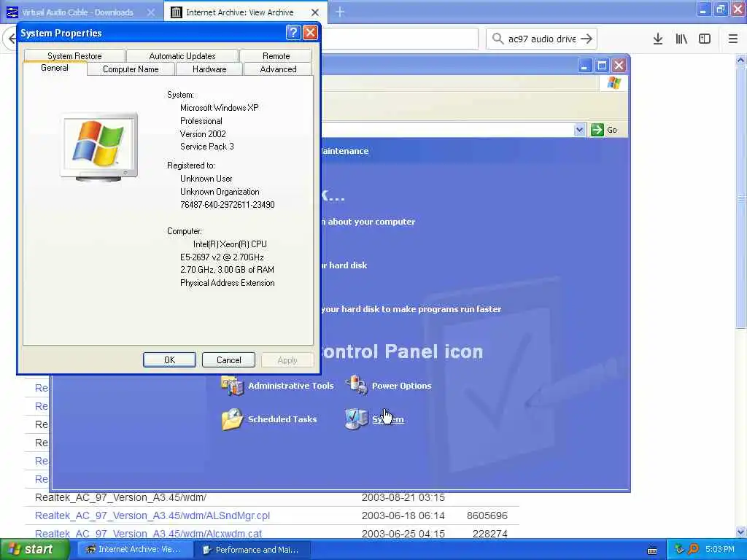Click the 'make programs run faster' task link
Image resolution: width=747 pixels, height=560 pixels.
411,309
